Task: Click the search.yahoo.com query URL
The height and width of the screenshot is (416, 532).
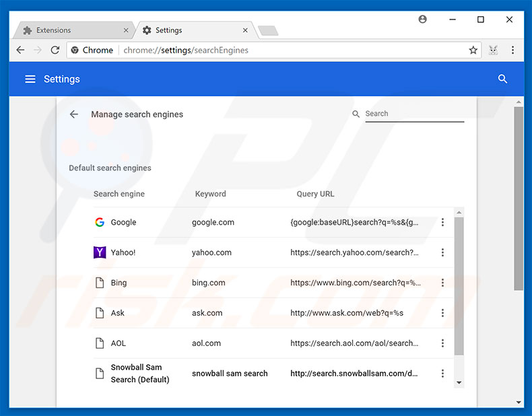Action: [x=354, y=252]
